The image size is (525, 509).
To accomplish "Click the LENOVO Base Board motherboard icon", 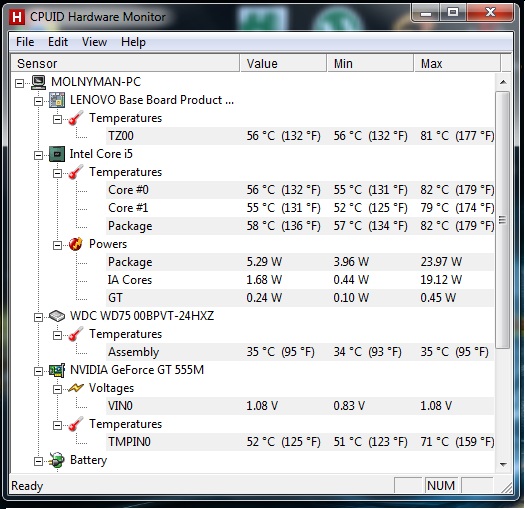I will click(57, 100).
